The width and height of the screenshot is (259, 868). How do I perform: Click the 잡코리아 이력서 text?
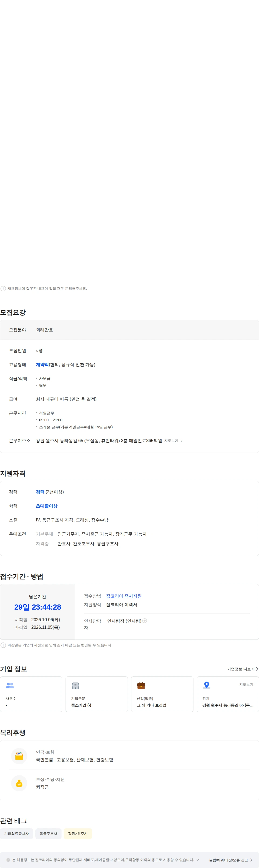[x=122, y=605]
